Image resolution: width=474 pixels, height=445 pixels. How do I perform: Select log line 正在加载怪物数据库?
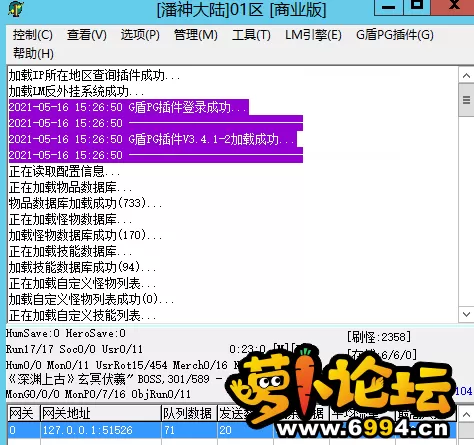[70, 219]
